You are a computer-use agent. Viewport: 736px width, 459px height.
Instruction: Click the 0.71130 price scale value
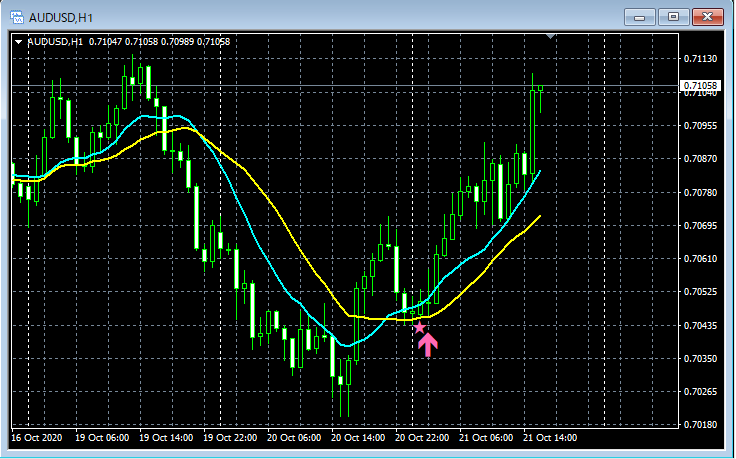[x=700, y=59]
